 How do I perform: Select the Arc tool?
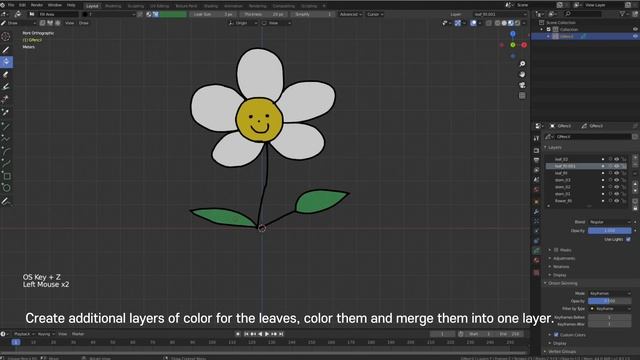(x=6, y=151)
